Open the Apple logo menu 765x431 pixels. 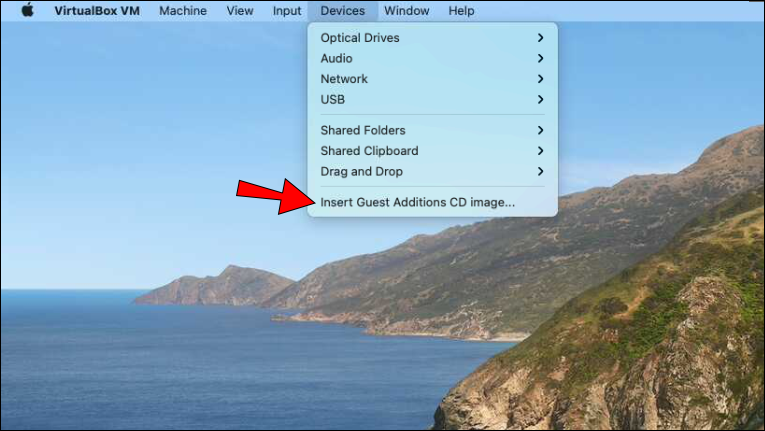(28, 10)
